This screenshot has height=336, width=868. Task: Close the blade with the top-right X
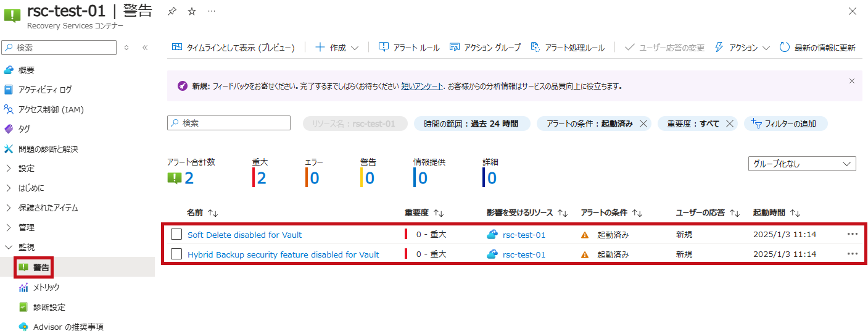853,12
